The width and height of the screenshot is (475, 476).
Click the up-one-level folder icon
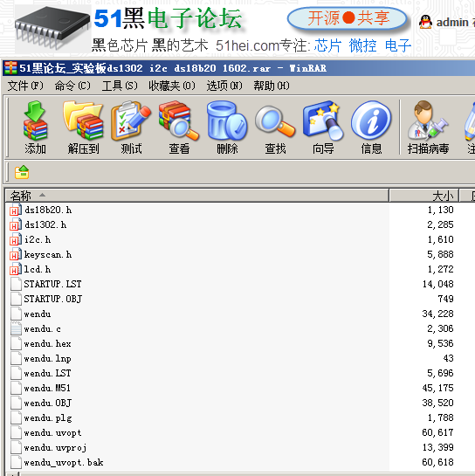point(22,172)
